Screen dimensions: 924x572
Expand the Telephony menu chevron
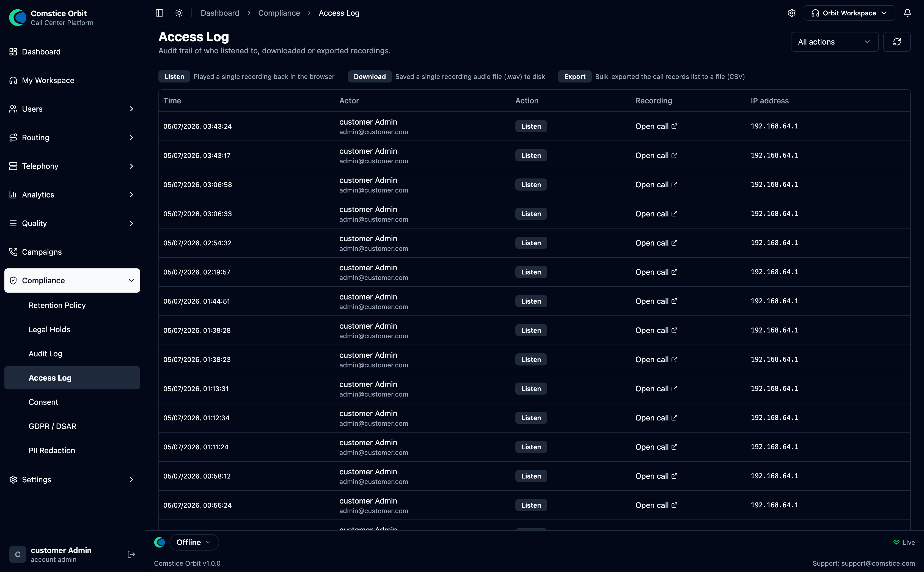click(131, 166)
